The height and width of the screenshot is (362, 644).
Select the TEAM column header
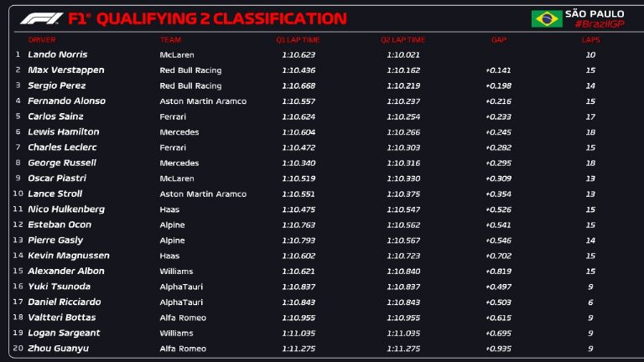click(x=170, y=39)
